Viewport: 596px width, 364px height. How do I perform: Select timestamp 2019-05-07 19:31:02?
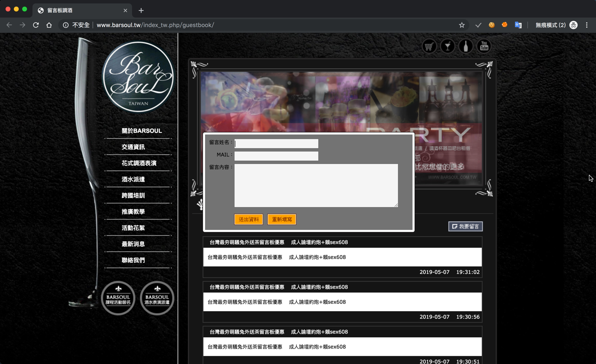pos(449,272)
